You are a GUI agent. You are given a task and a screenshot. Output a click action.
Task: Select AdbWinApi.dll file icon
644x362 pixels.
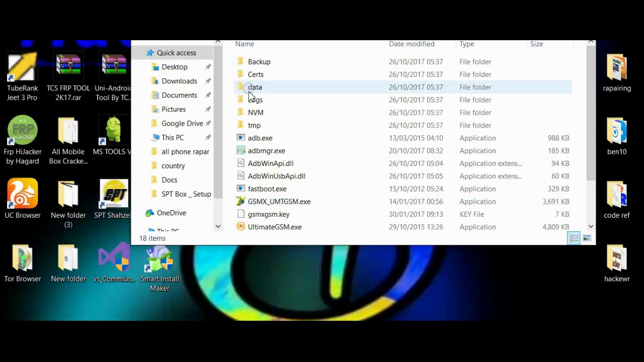click(x=241, y=163)
